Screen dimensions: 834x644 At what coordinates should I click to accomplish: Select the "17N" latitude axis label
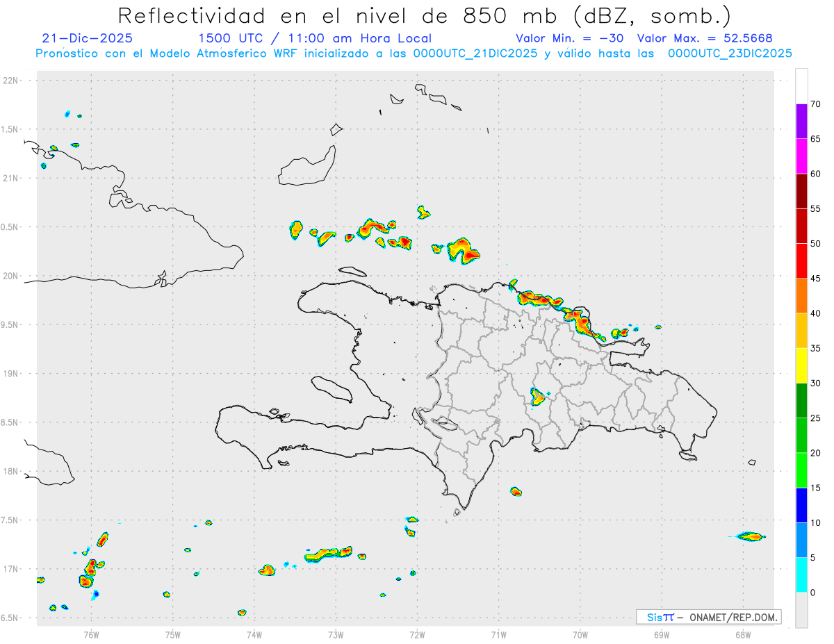(x=12, y=569)
